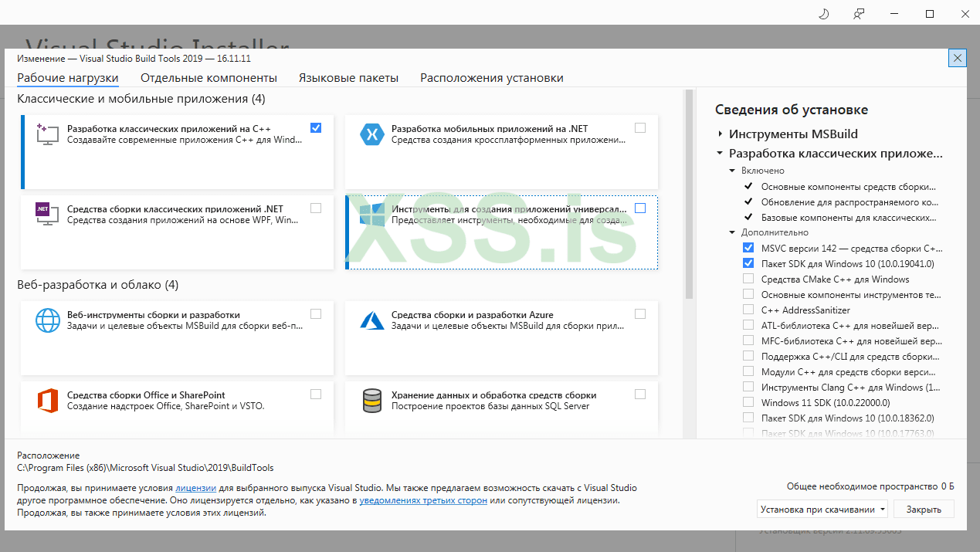
Task: Uncheck the C++ desktop development workload
Action: (316, 127)
